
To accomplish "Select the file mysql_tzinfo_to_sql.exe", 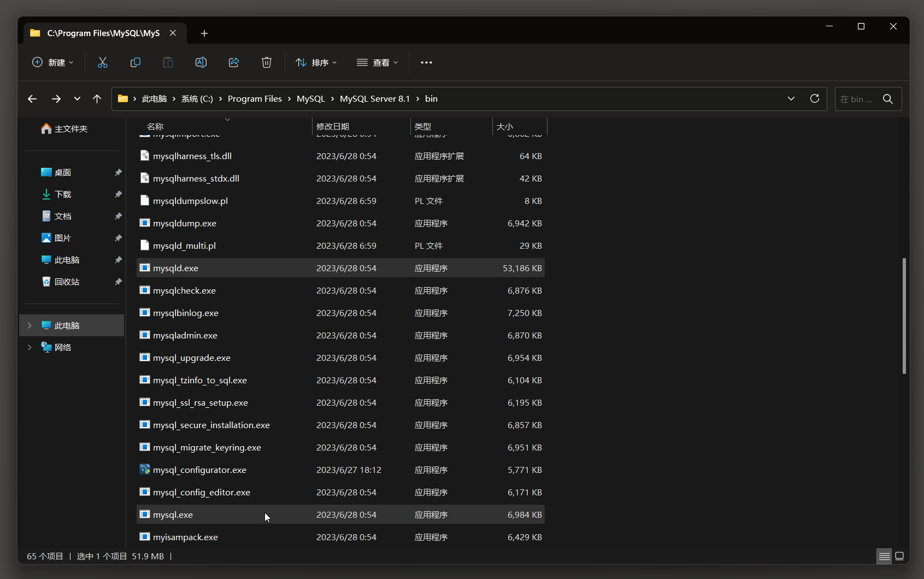I will coord(340,380).
